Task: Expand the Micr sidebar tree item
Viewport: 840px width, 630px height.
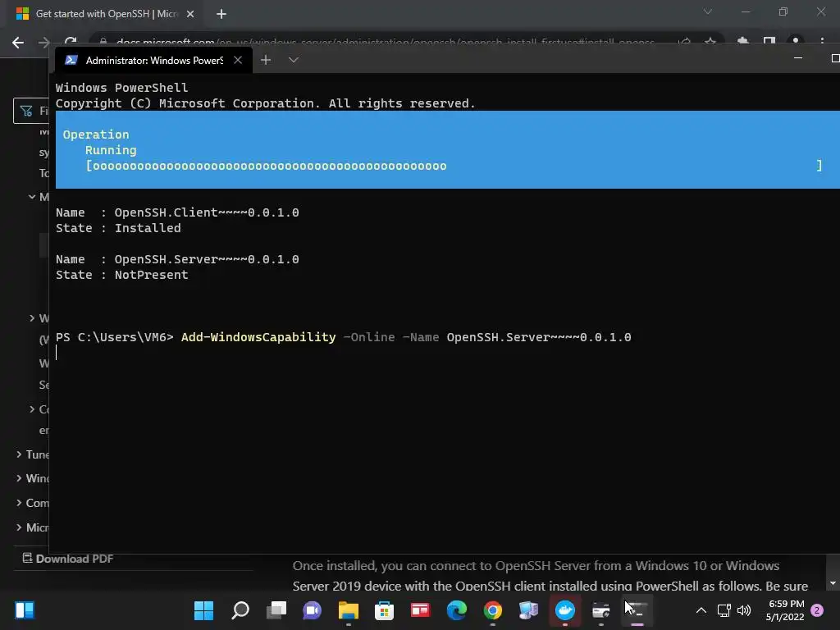Action: click(x=19, y=527)
